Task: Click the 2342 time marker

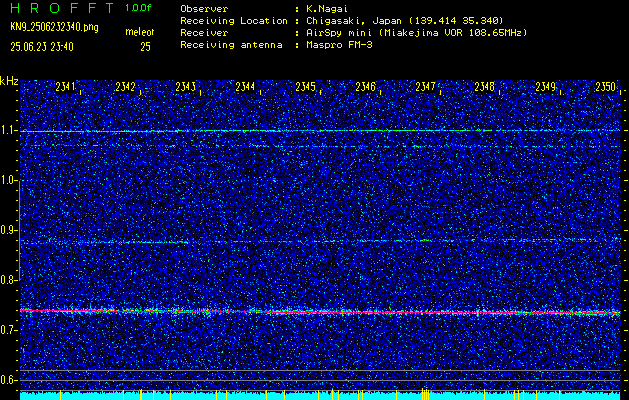Action: (x=125, y=87)
